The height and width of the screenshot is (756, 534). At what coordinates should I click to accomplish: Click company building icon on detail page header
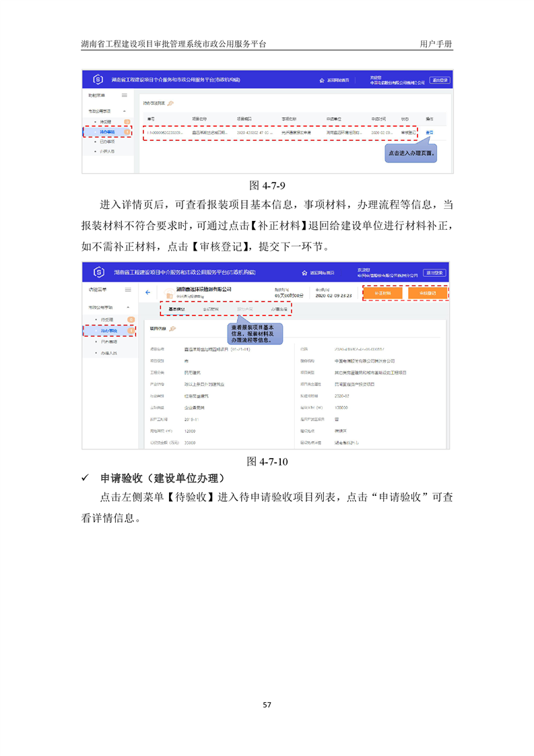click(x=169, y=294)
